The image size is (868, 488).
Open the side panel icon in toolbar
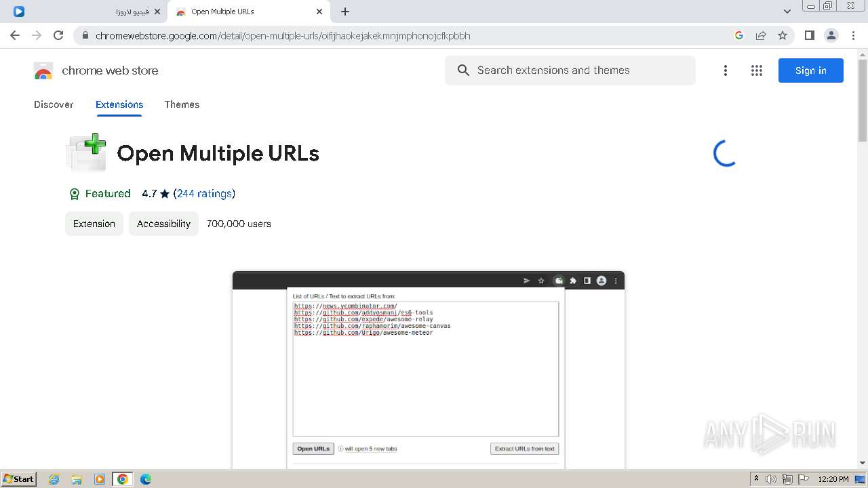tap(809, 35)
